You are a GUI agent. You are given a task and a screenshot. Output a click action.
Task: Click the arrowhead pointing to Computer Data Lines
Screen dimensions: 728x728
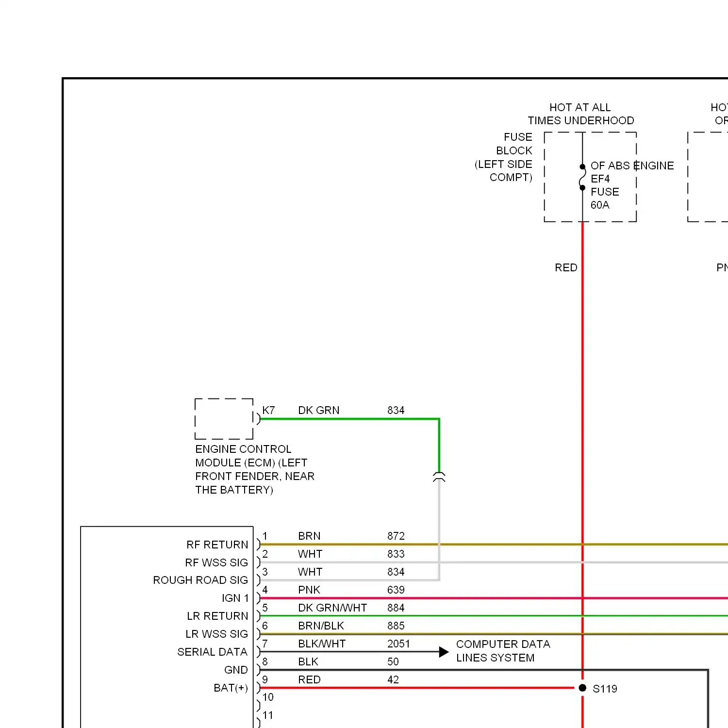(x=444, y=652)
